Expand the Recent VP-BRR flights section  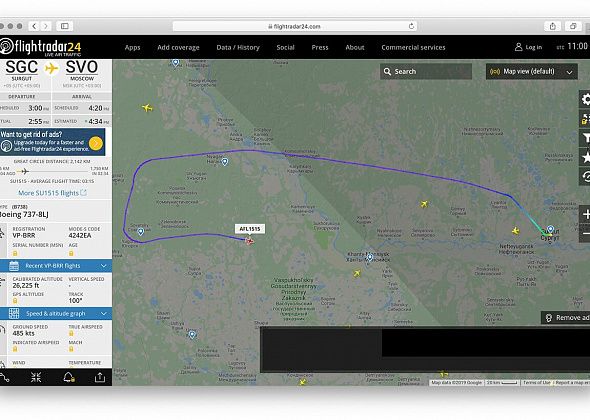tap(56, 266)
